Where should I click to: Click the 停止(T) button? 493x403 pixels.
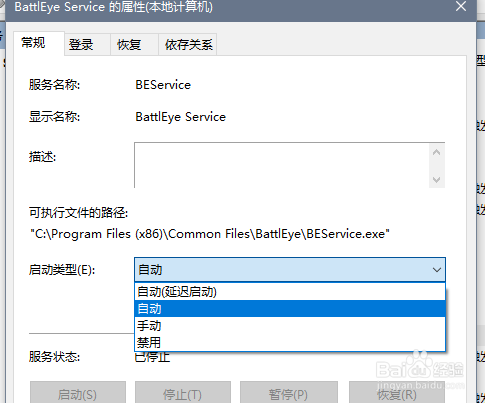coord(183,394)
